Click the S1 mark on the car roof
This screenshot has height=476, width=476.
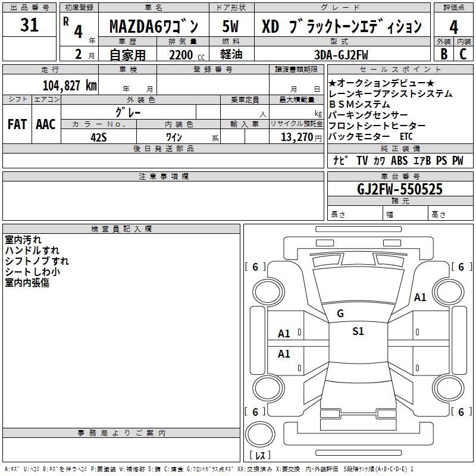(358, 331)
